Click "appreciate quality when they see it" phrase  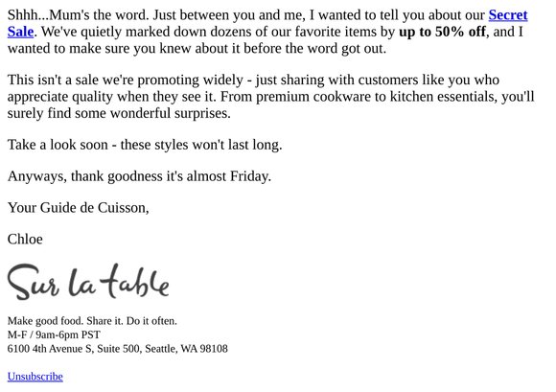pyautogui.click(x=112, y=97)
